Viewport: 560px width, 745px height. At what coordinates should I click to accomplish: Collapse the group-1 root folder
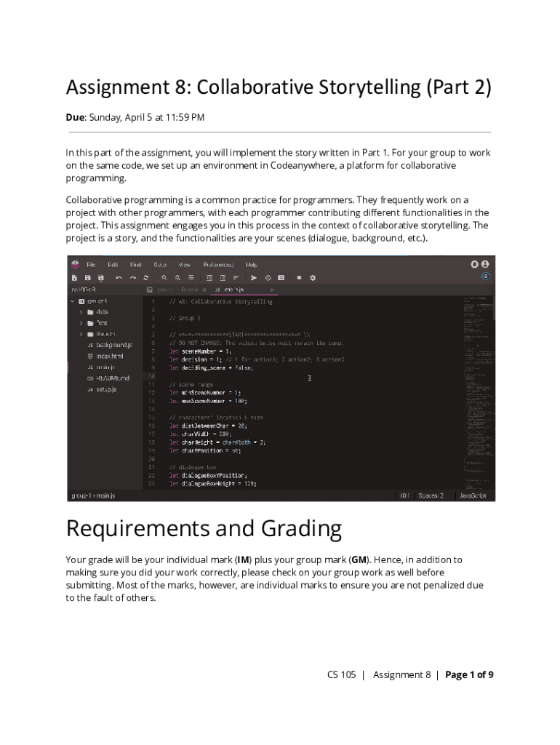click(x=73, y=300)
